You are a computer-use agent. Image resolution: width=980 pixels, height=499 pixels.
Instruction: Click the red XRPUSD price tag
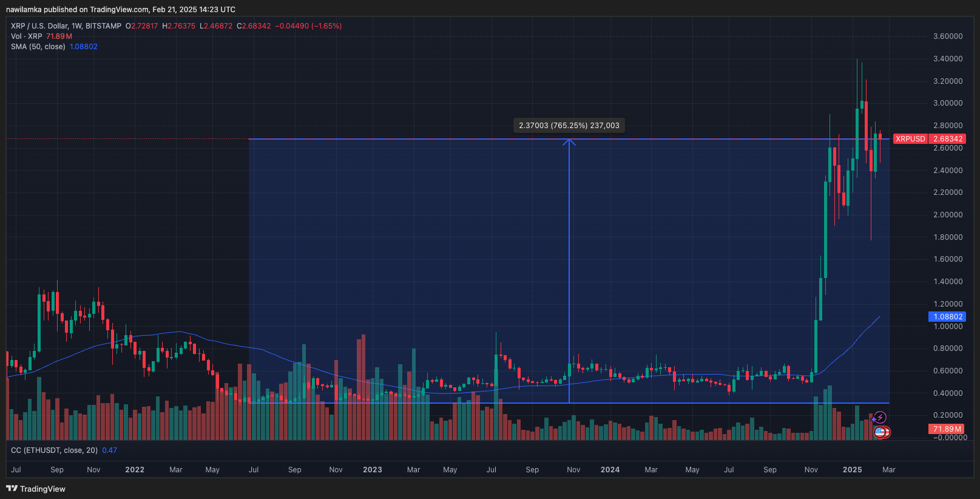[x=911, y=139]
